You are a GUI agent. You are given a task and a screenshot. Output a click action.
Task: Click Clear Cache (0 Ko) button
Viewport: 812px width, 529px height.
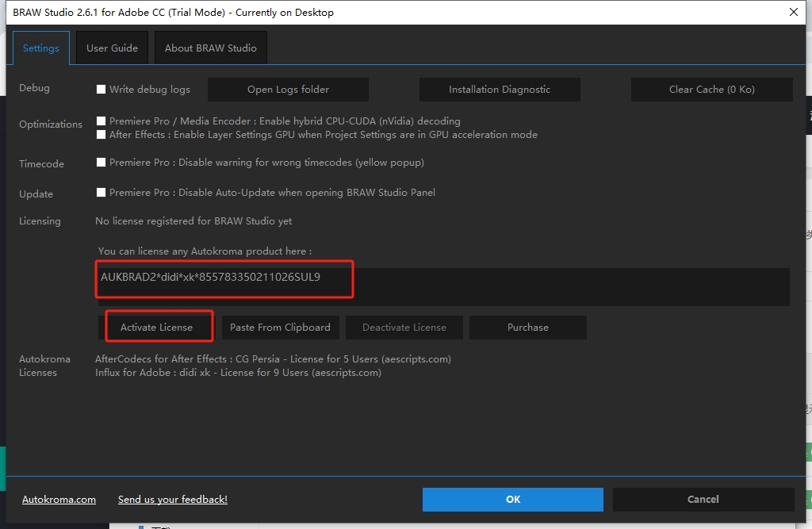coord(711,90)
